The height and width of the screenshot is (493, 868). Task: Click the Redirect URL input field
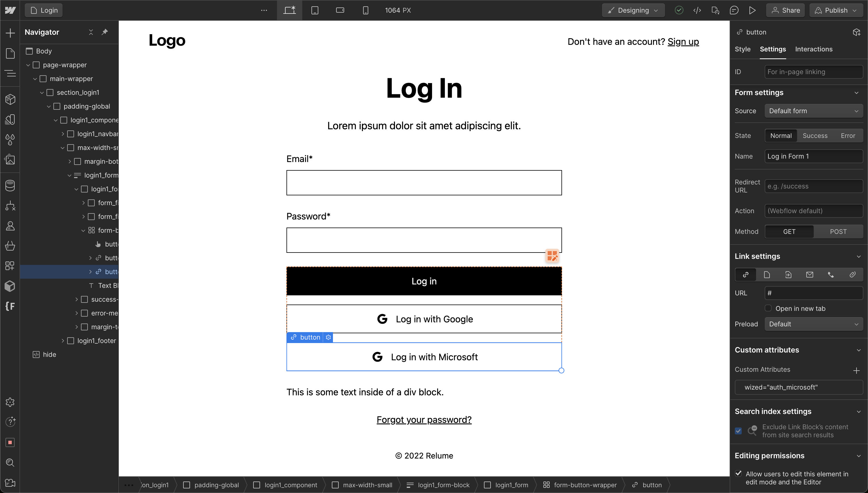tap(813, 186)
